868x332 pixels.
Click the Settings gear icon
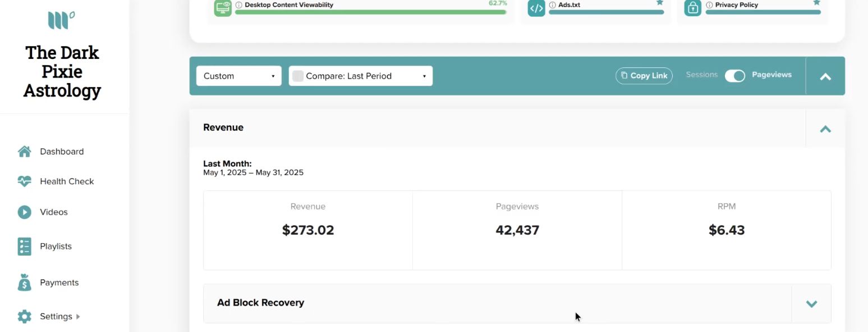pos(24,316)
